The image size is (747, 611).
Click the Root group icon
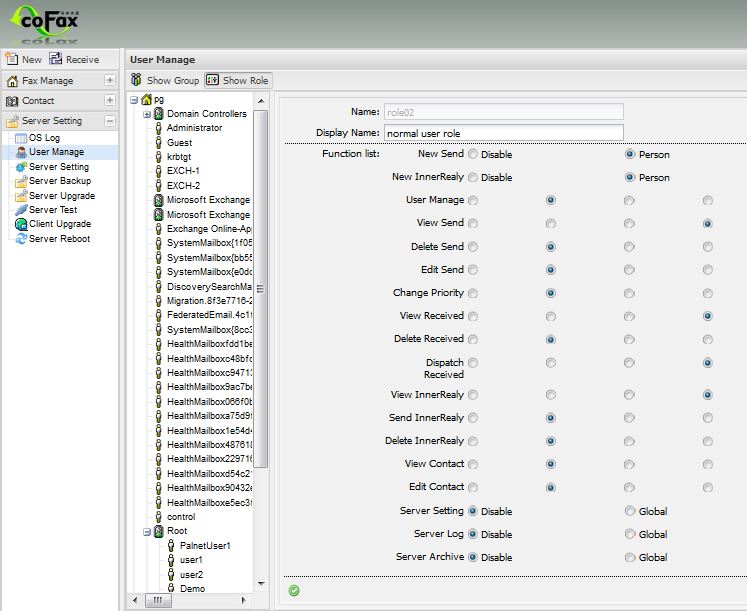(159, 531)
